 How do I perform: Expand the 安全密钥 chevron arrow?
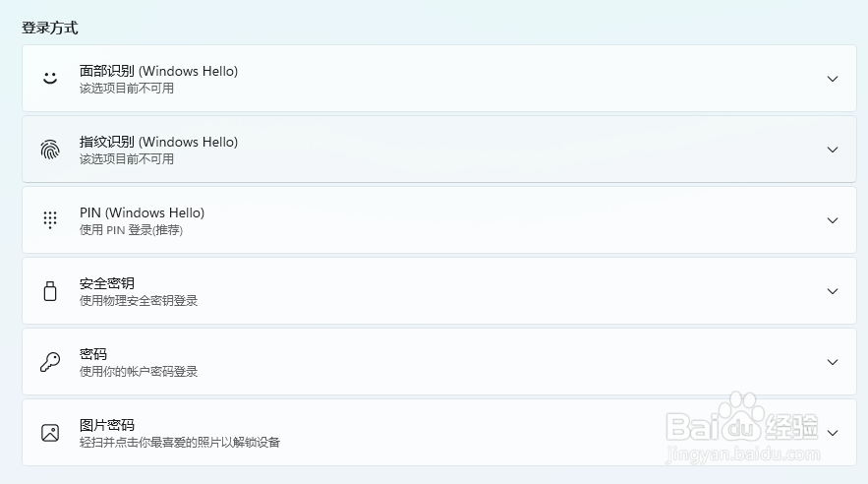click(x=832, y=291)
